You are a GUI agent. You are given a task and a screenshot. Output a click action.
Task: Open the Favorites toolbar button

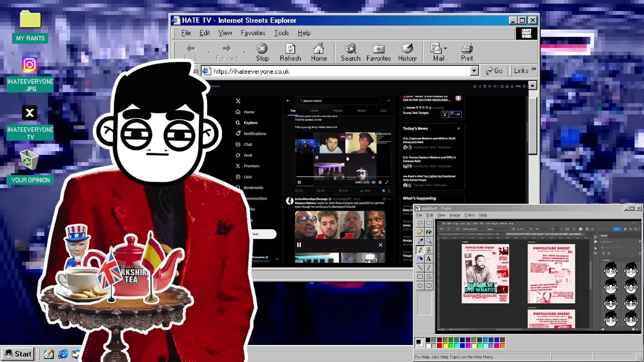click(x=378, y=52)
